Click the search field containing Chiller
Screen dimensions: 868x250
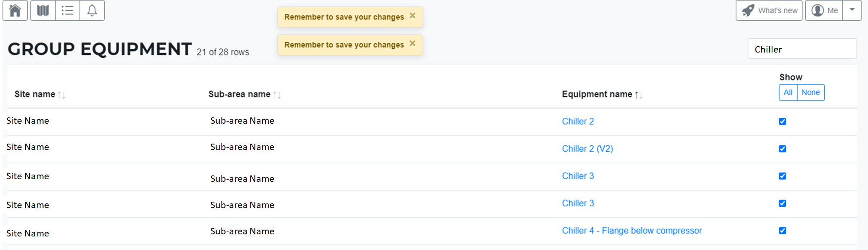pos(802,49)
